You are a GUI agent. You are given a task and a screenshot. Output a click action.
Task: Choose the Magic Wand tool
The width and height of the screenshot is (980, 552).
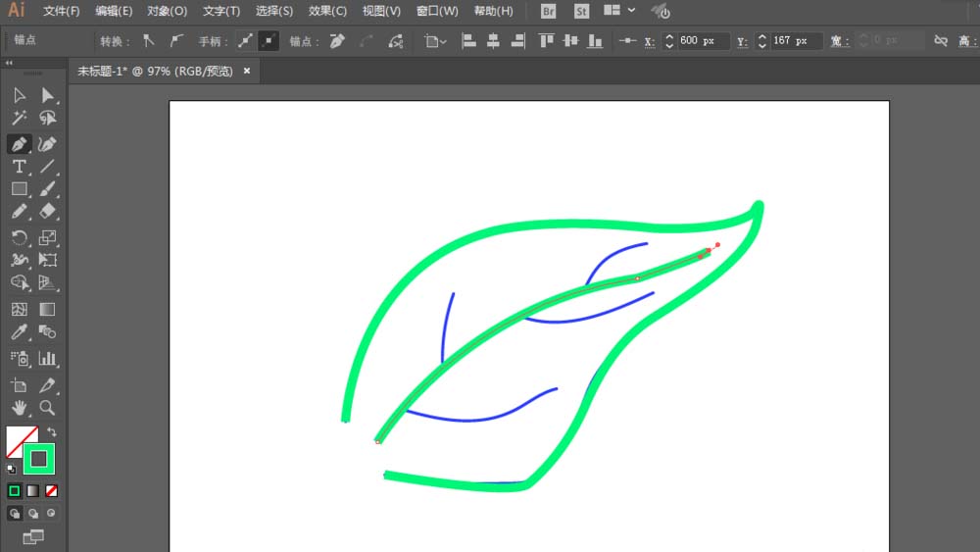[19, 118]
